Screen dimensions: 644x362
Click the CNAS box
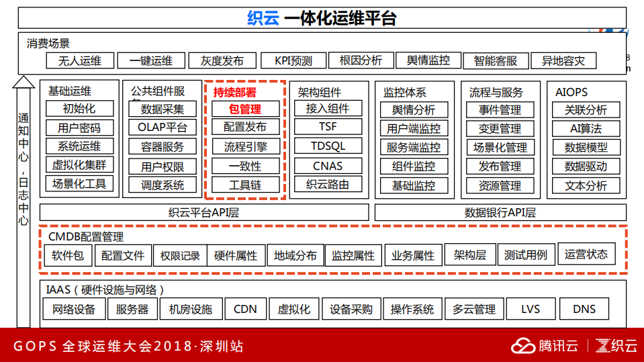point(328,166)
